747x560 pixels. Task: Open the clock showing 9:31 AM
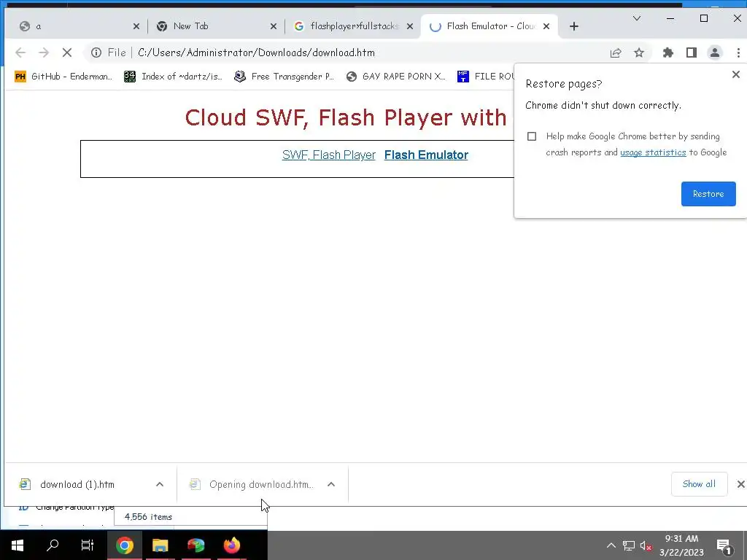682,545
